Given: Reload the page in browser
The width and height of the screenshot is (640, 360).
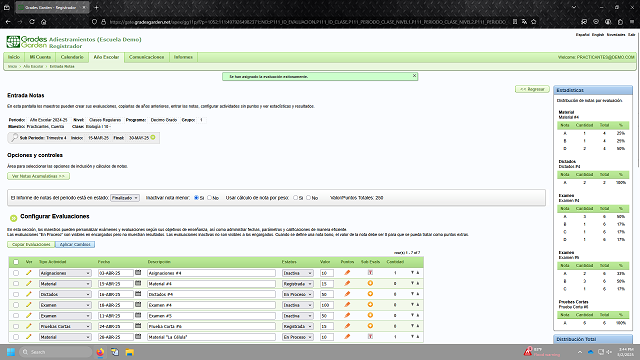Looking at the screenshot, I should 32,22.
